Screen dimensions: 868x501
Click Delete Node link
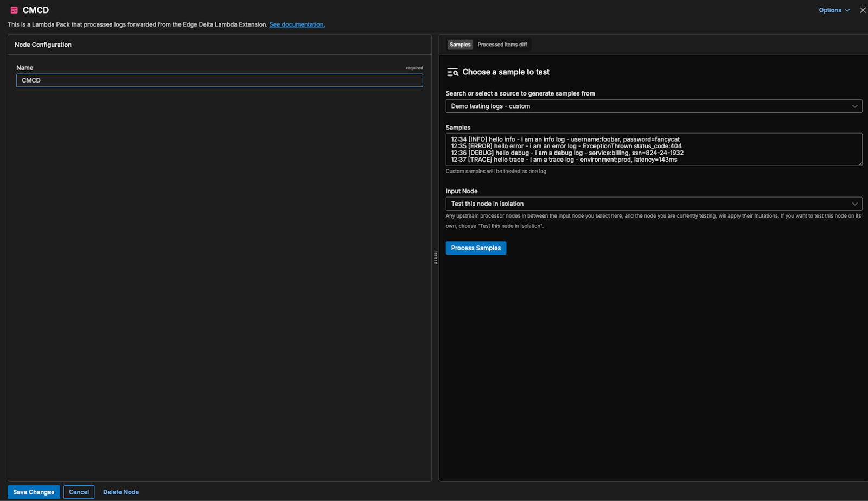click(121, 492)
